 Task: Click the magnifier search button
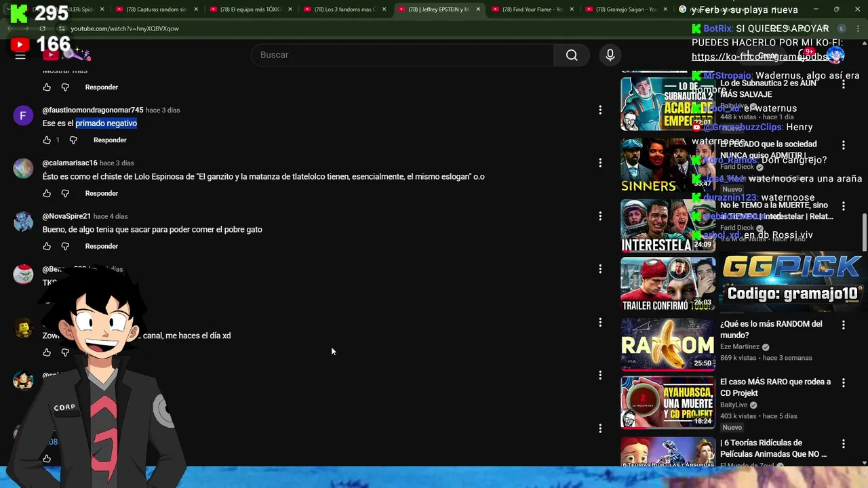pyautogui.click(x=572, y=55)
